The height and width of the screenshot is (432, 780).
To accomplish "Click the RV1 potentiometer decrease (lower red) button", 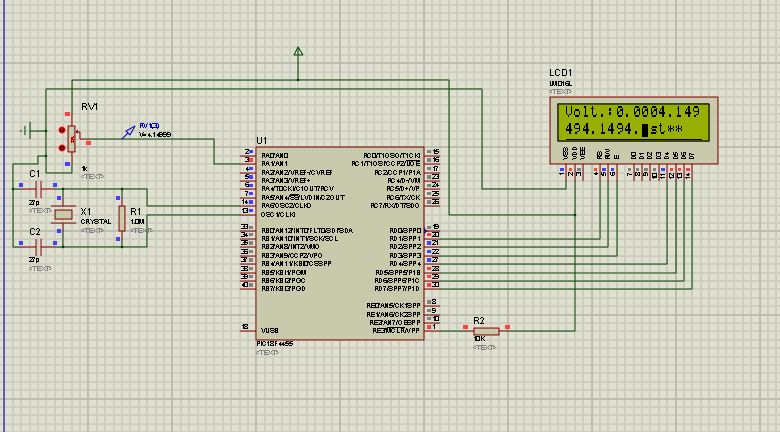I will tap(62, 148).
